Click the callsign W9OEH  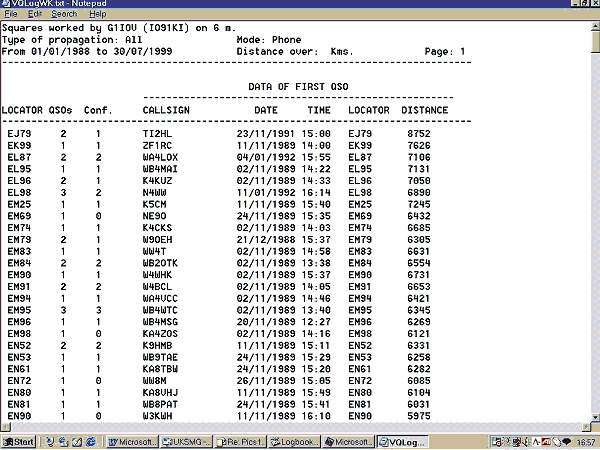[x=157, y=240]
